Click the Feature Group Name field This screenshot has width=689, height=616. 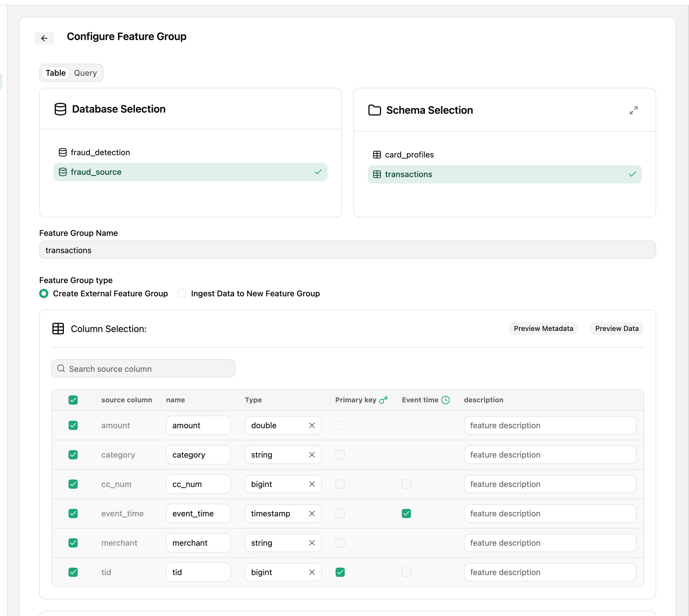pyautogui.click(x=347, y=250)
